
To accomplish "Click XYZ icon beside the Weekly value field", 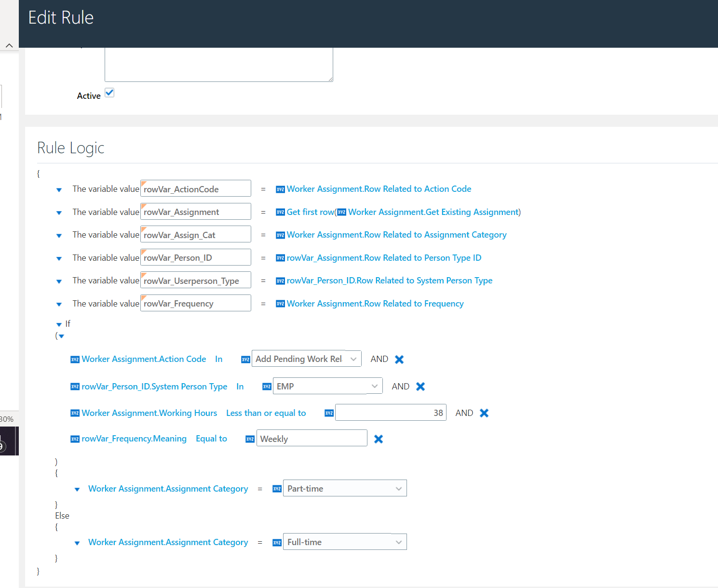I will pos(250,439).
